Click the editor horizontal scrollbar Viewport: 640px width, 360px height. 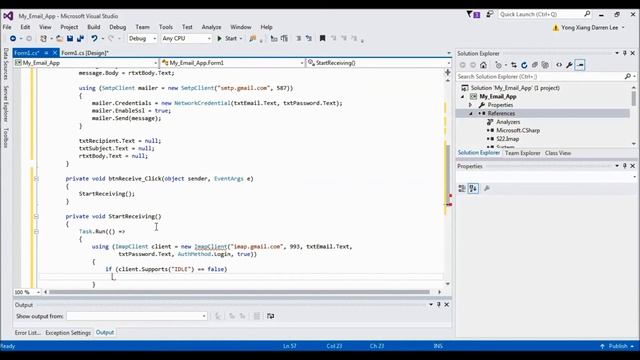click(x=239, y=292)
